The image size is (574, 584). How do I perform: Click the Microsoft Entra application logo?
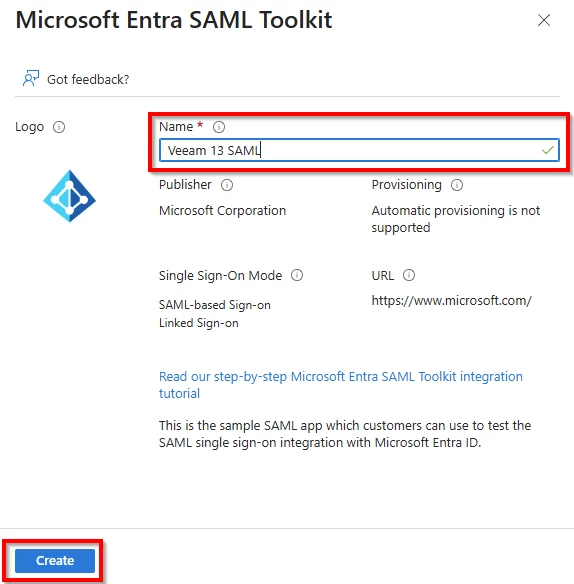pos(69,196)
